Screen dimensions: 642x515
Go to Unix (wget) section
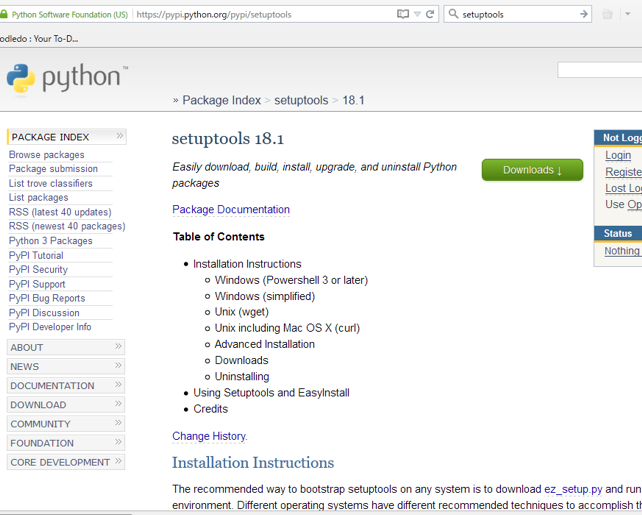[242, 312]
